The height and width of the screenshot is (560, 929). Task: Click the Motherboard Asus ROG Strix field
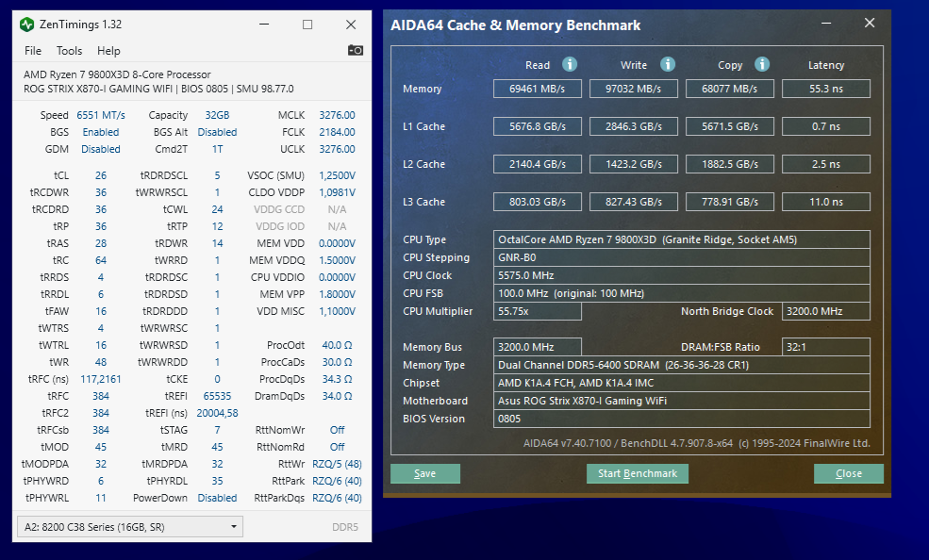click(681, 401)
